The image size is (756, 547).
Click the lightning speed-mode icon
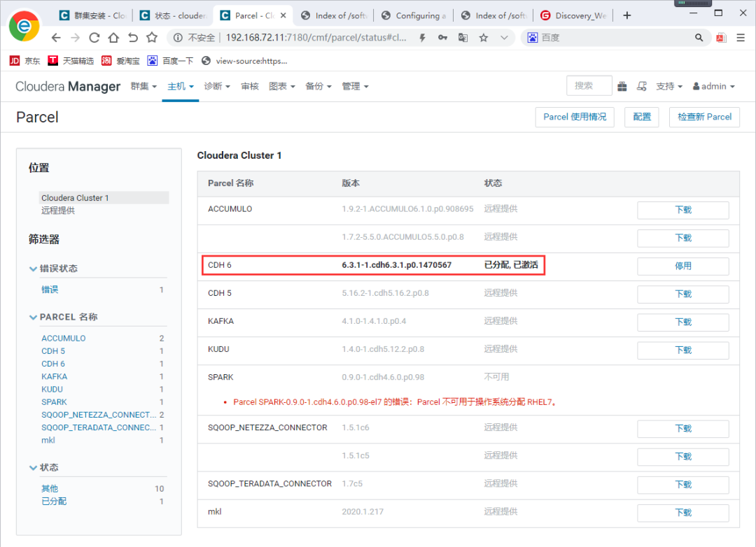click(x=422, y=38)
